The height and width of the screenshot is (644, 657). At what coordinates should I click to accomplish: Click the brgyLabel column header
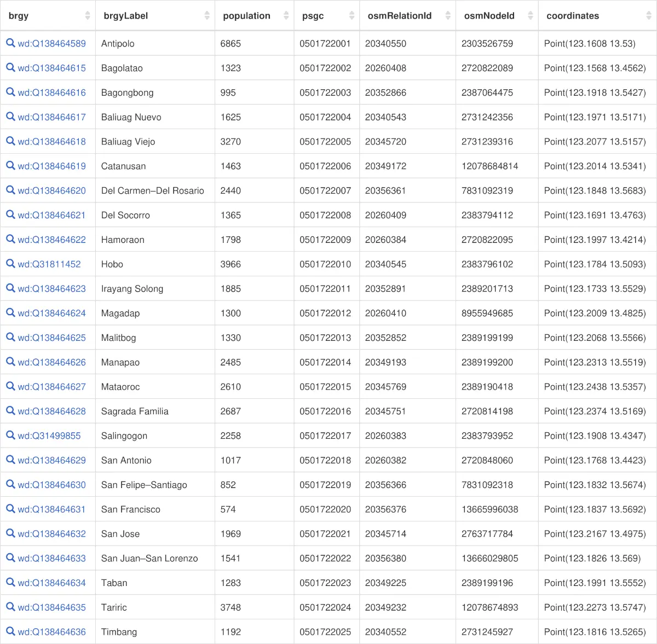click(x=126, y=16)
